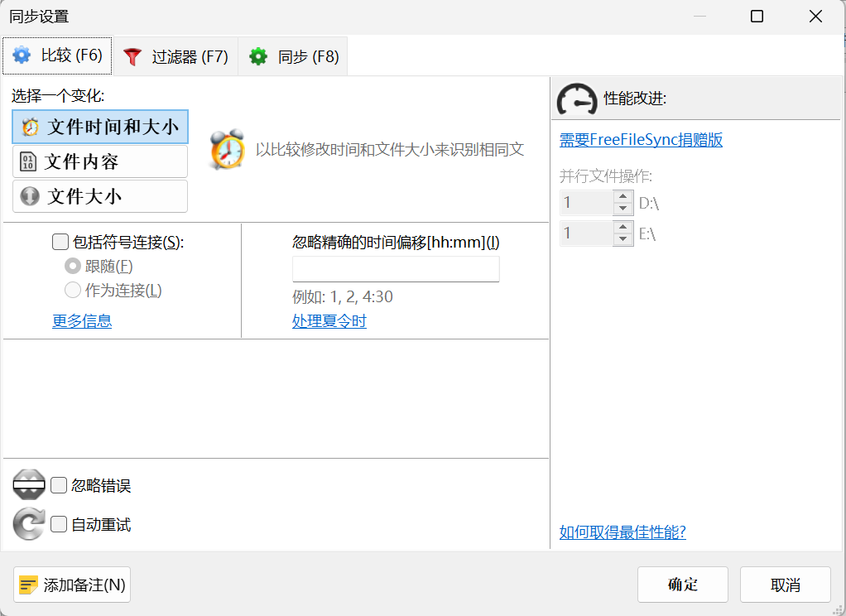The height and width of the screenshot is (616, 846).
Task: Click the down arrow on E:\ spinner
Action: (x=622, y=238)
